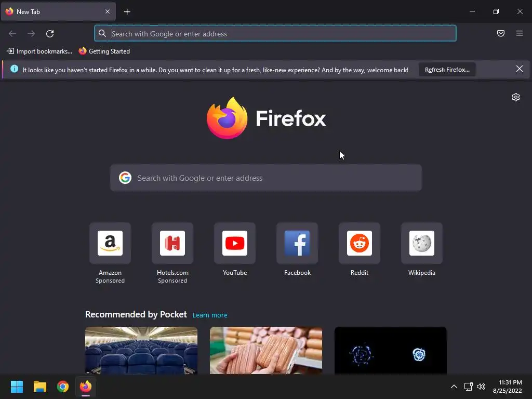This screenshot has height=399, width=532.
Task: Click the Firefox taskbar icon
Action: click(x=86, y=387)
